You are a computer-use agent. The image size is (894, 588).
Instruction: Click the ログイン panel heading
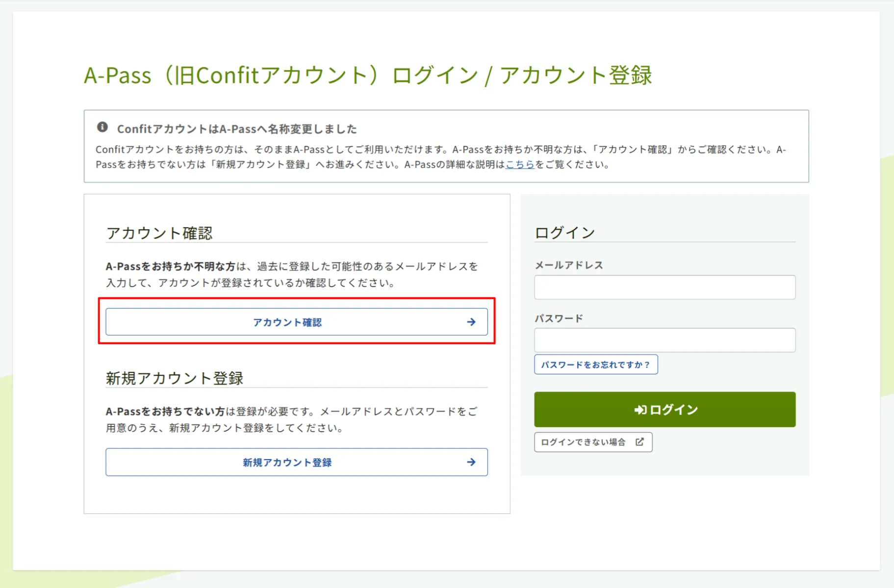coord(564,231)
